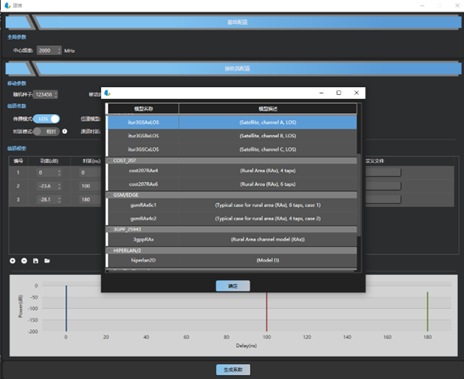The image size is (464, 379).
Task: Click the green tap line at 180 ns
Action: click(427, 311)
